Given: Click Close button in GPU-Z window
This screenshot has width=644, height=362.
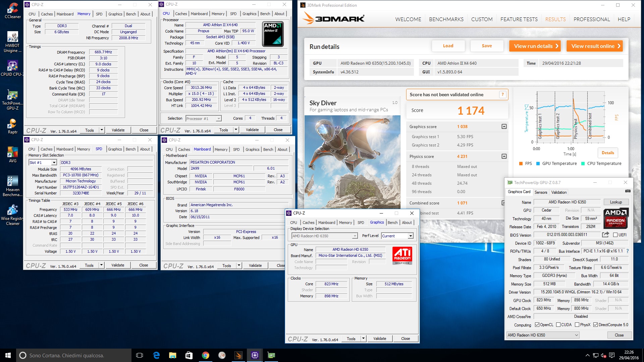Looking at the screenshot, I should [619, 335].
